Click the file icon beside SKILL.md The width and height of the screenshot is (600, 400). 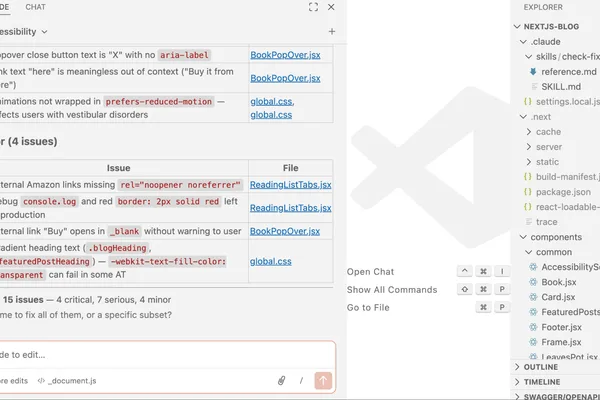pos(534,87)
